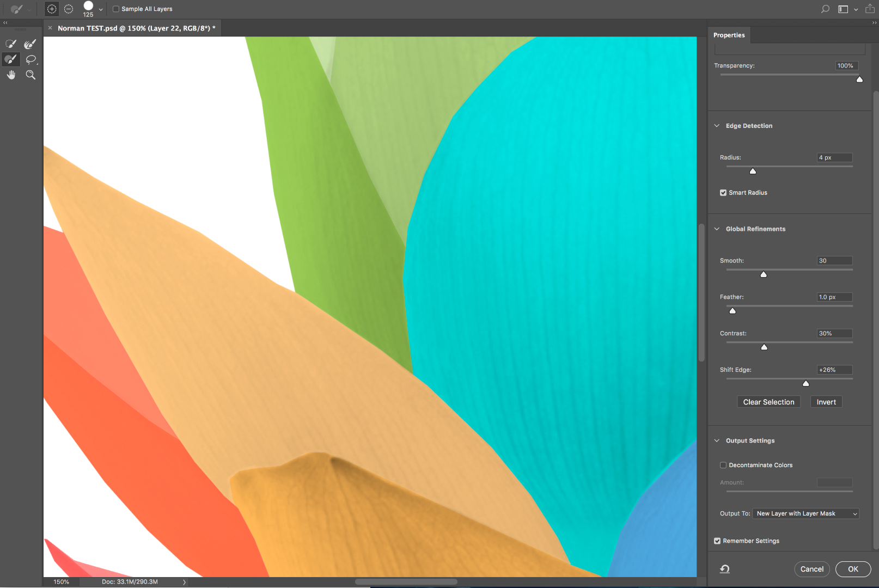
Task: Select the Lasso tool
Action: (x=31, y=59)
